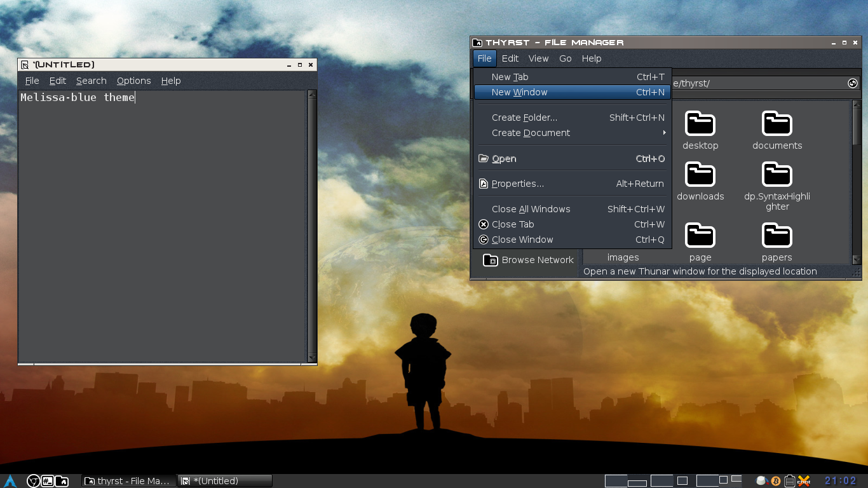The image size is (868, 488).
Task: Open the desktop folder icon
Action: click(x=700, y=124)
